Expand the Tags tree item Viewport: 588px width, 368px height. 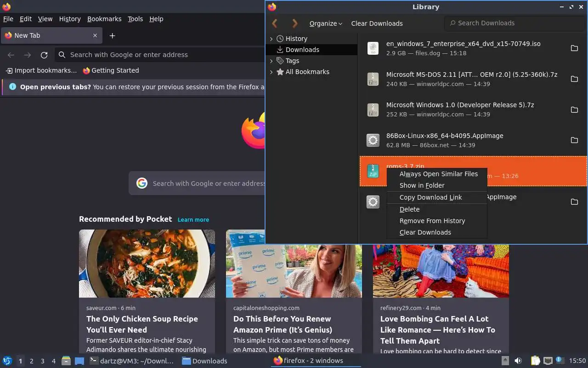pos(271,61)
